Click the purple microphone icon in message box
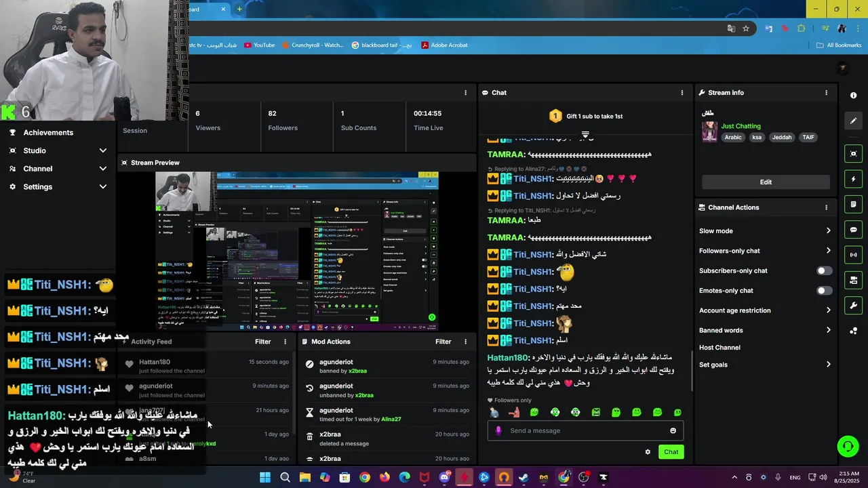Image resolution: width=868 pixels, height=488 pixels. click(498, 430)
